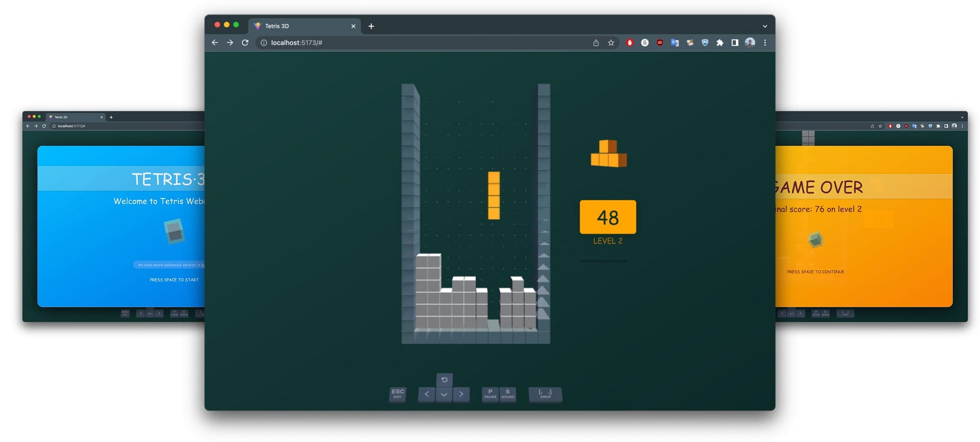The image size is (980, 442).
Task: Open the site info dropdown beside localhost:5173
Action: coord(263,43)
